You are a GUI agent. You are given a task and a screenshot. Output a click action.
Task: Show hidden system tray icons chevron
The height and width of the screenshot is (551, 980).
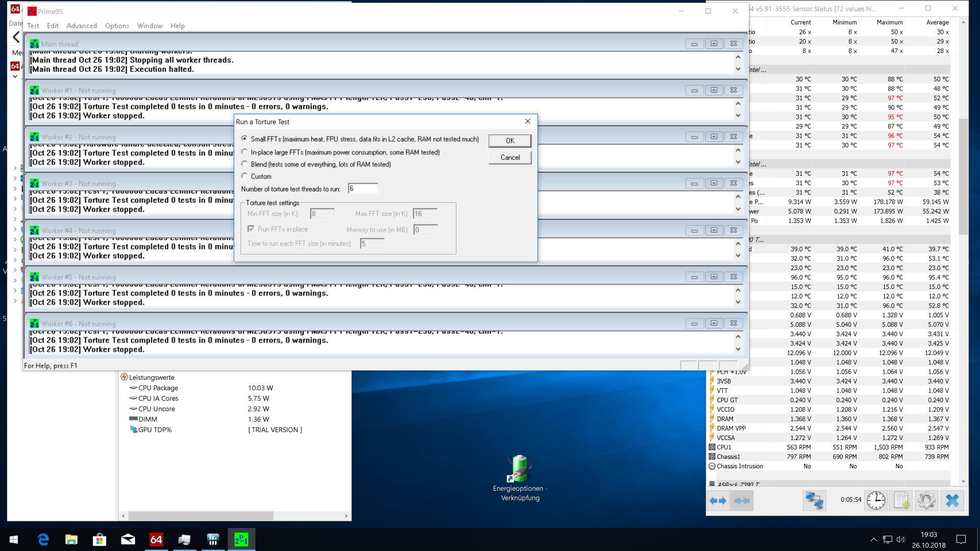tap(873, 540)
